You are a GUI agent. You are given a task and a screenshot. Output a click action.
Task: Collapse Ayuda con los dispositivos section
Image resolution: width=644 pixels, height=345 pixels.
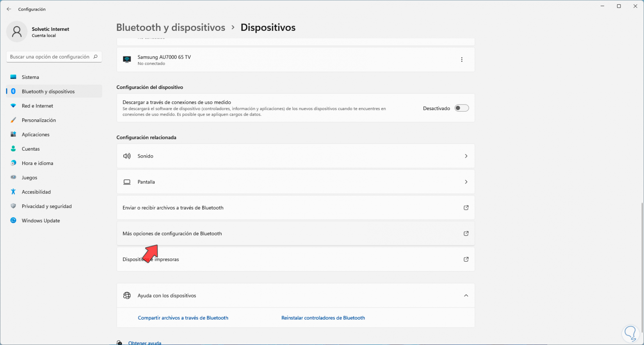point(466,296)
